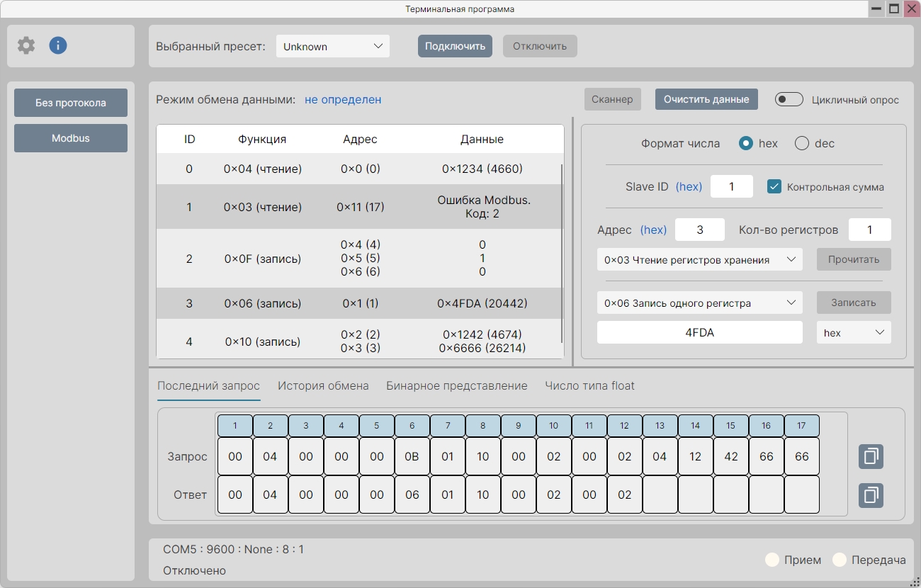The width and height of the screenshot is (921, 588).
Task: Click the Передача indicator light
Action: (840, 560)
